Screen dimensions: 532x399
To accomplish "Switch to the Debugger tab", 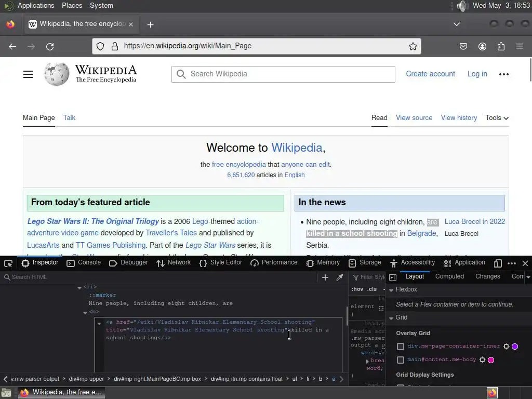I will (x=129, y=262).
